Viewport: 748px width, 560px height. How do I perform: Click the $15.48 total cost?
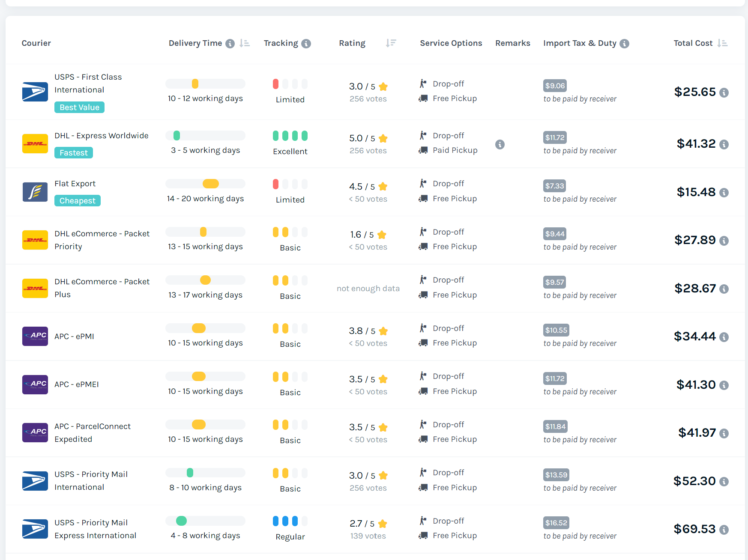696,192
